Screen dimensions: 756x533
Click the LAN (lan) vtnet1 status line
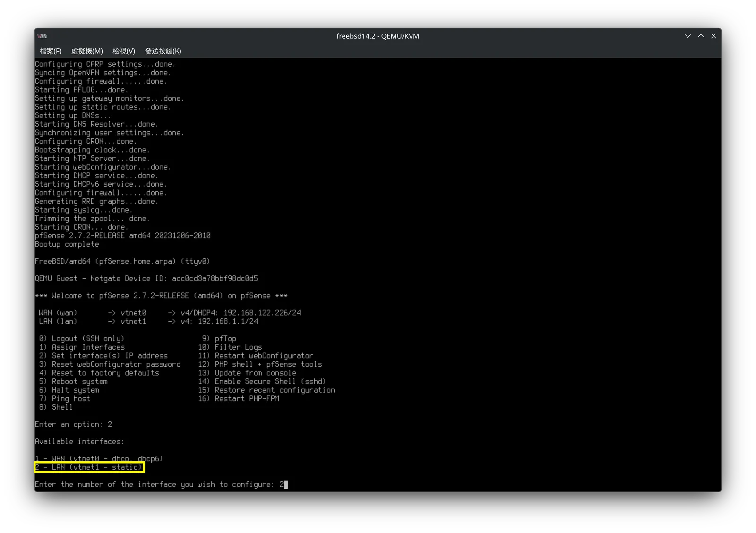[x=148, y=321]
